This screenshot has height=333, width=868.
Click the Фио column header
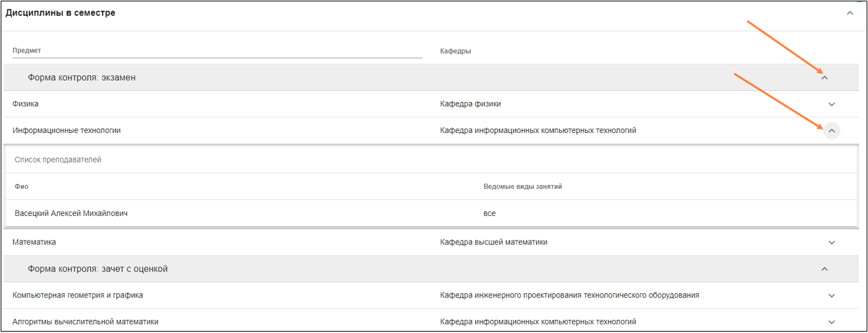tap(21, 186)
